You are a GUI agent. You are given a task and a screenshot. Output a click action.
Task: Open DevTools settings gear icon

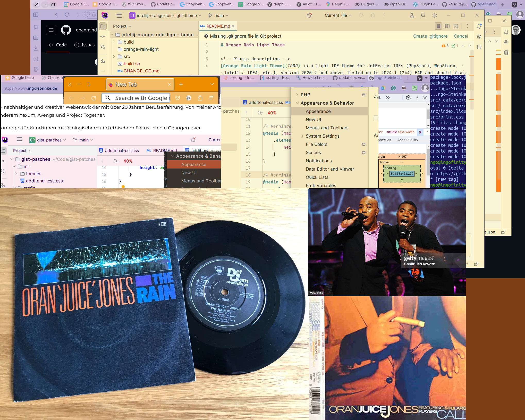tap(408, 98)
